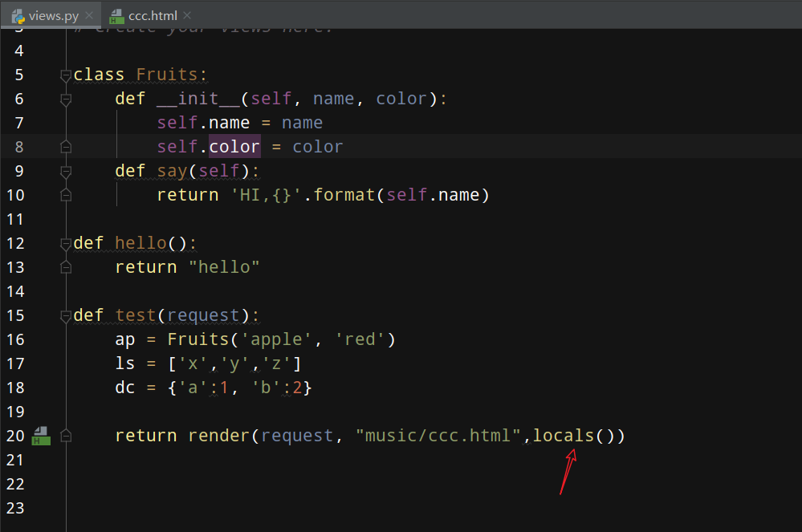Click line number 16 in the gutter
802x532 pixels.
15,339
